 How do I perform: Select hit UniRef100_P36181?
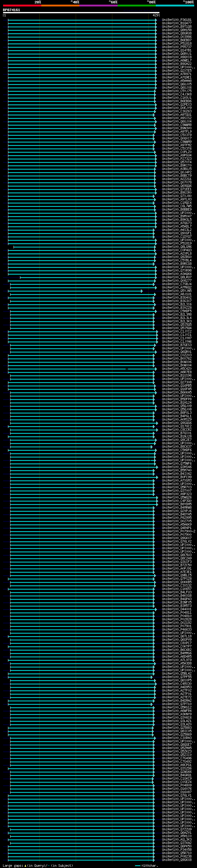pos(176,20)
